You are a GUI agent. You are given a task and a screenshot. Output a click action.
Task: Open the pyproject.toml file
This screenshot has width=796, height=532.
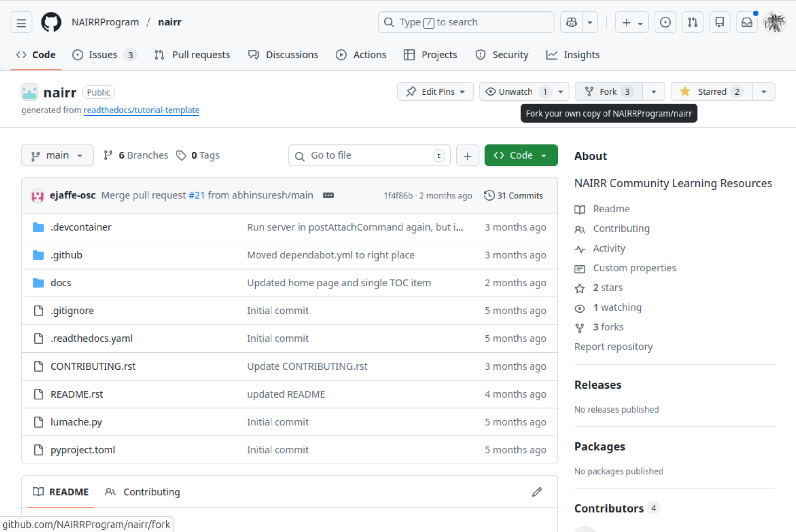(x=83, y=450)
